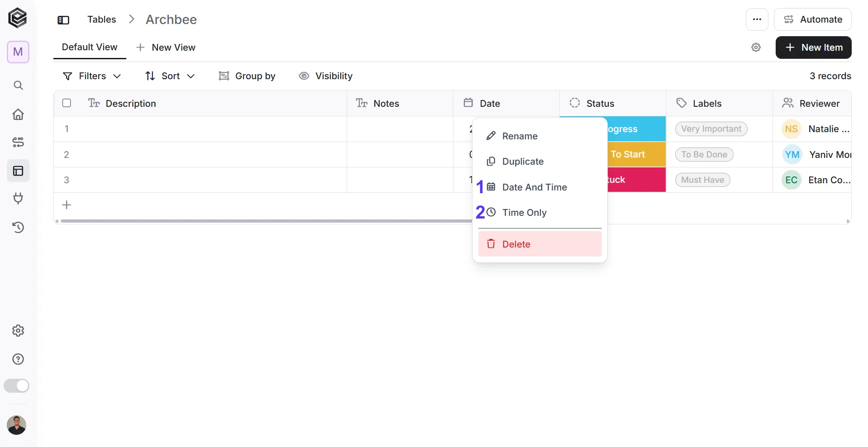
Task: Open the Labels column header
Action: pyautogui.click(x=719, y=103)
